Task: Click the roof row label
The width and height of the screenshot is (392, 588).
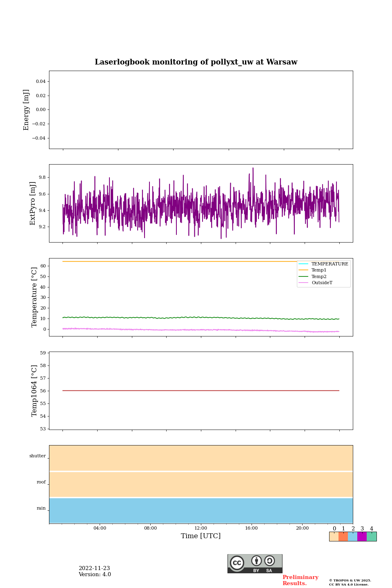Action: 41,482
